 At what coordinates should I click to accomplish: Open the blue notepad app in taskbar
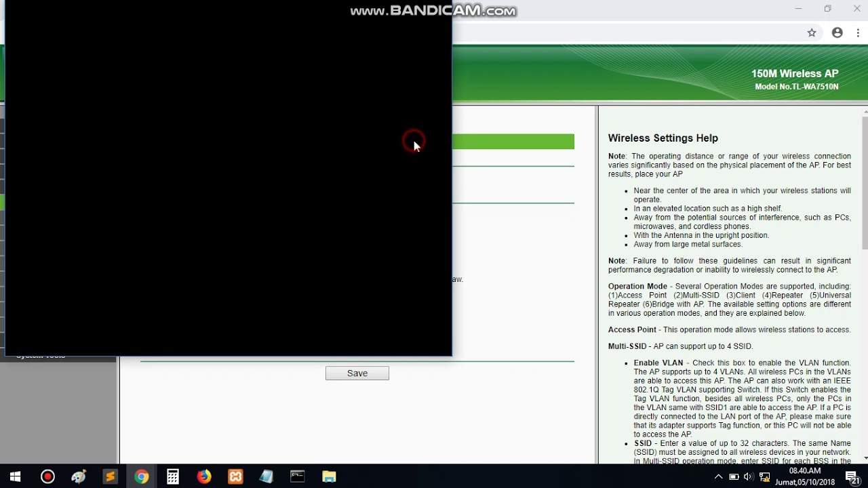pyautogui.click(x=267, y=476)
